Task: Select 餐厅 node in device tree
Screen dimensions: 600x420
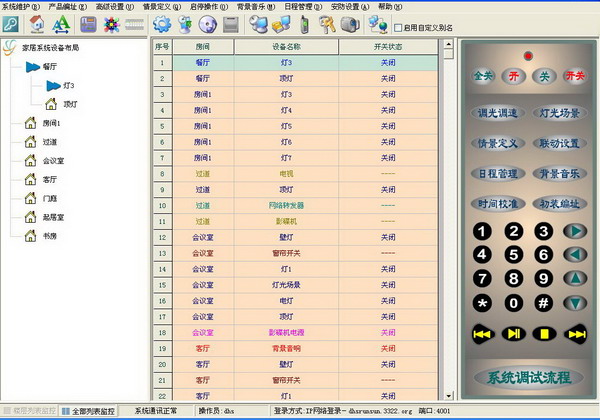Action: point(50,67)
